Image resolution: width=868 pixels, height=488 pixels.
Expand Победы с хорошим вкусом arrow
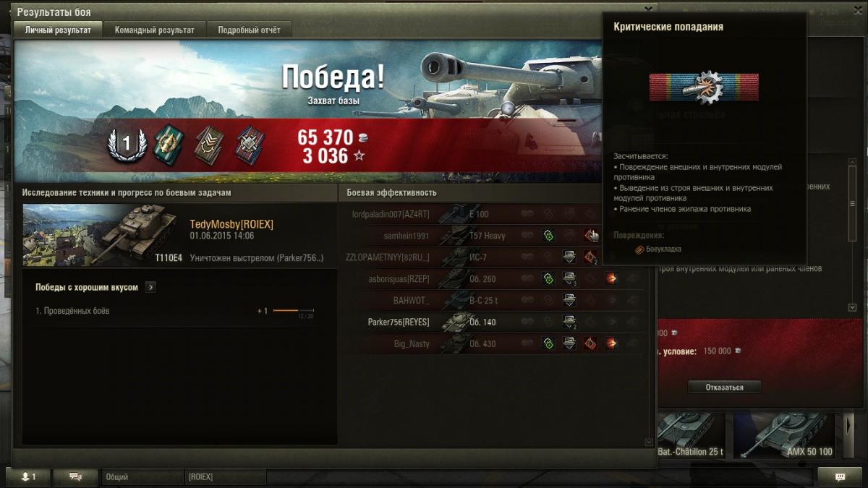pos(150,287)
